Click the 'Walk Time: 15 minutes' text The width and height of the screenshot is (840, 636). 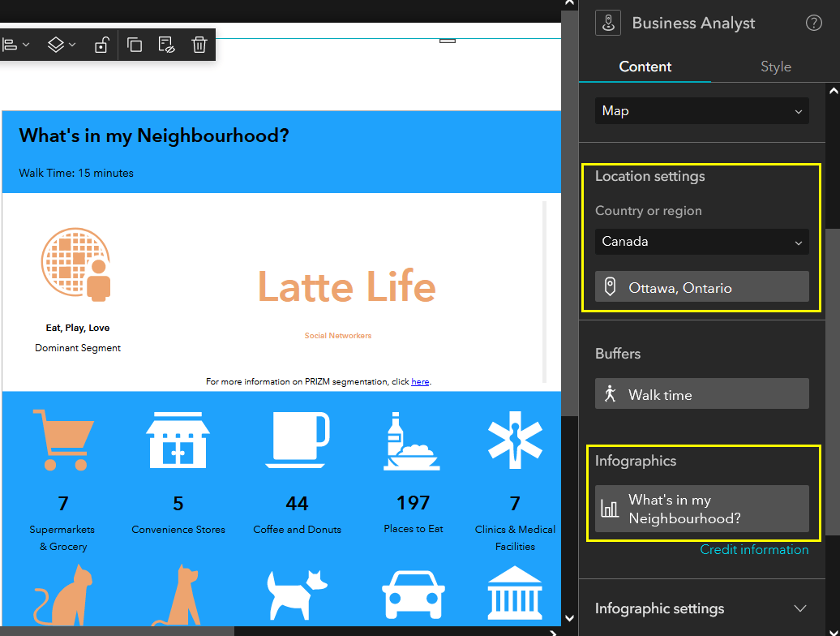point(76,173)
